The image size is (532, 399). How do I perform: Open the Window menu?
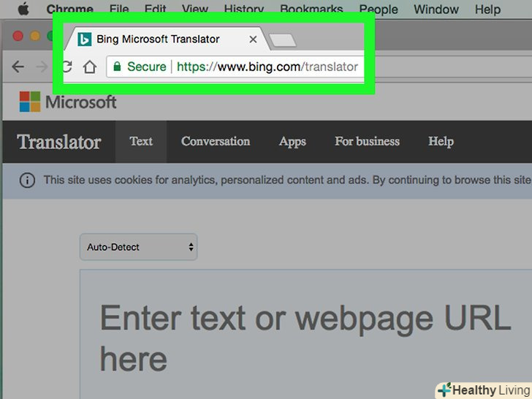click(436, 9)
